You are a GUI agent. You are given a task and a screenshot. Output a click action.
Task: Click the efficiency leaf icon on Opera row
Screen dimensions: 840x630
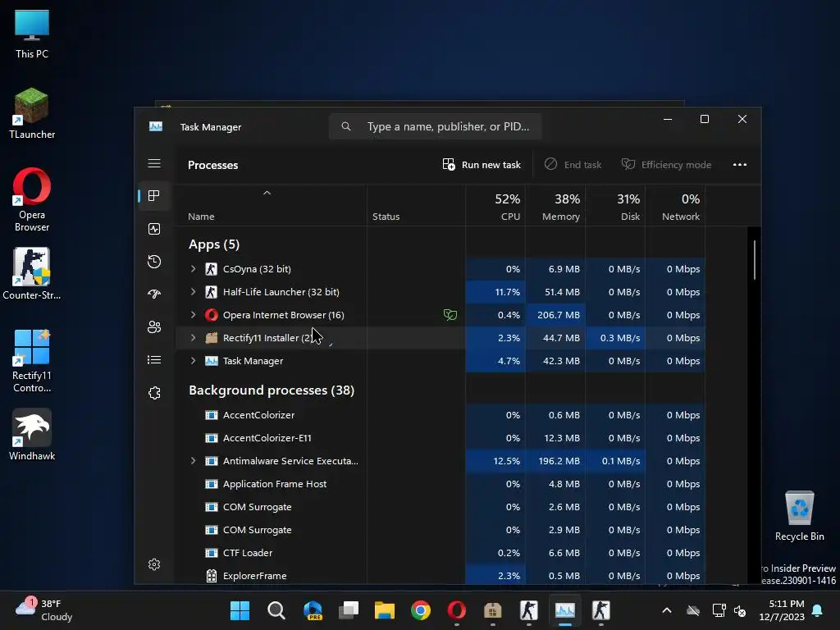tap(450, 315)
